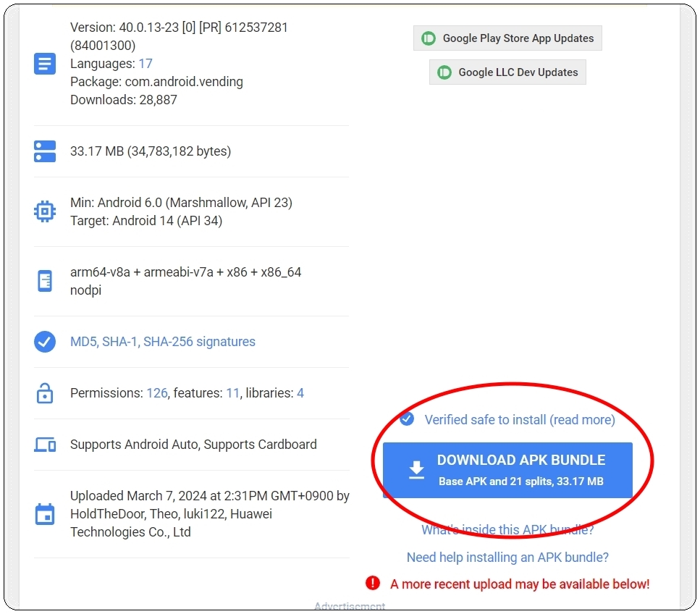Image resolution: width=700 pixels, height=614 pixels.
Task: Open the 17 languages link
Action: (x=146, y=64)
